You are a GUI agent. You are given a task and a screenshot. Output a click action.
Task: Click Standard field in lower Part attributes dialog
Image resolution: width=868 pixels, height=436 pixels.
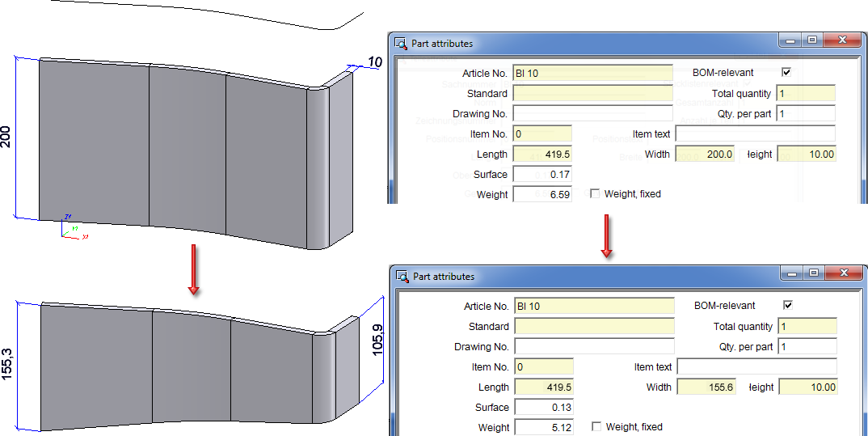pos(595,326)
